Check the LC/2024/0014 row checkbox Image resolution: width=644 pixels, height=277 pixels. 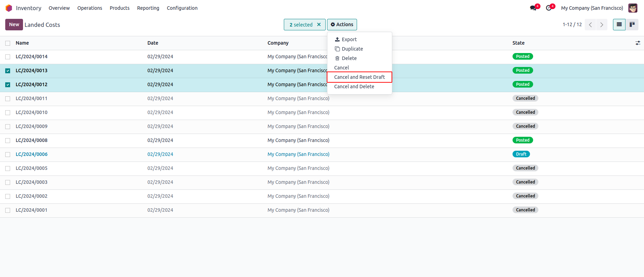tap(8, 57)
